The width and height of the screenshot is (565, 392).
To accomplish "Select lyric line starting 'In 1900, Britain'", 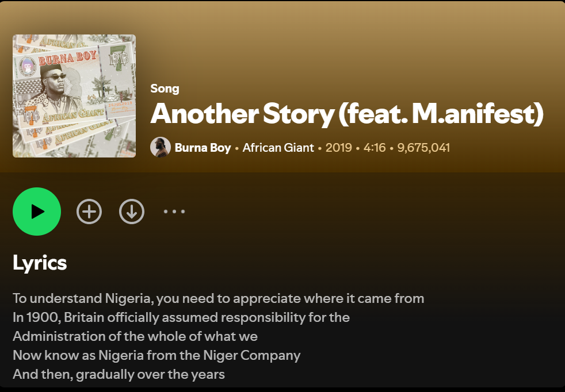I will [x=181, y=317].
